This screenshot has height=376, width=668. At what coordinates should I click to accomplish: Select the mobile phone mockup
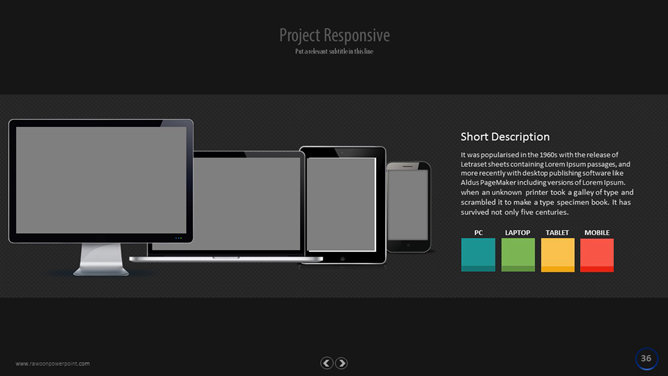click(x=409, y=207)
